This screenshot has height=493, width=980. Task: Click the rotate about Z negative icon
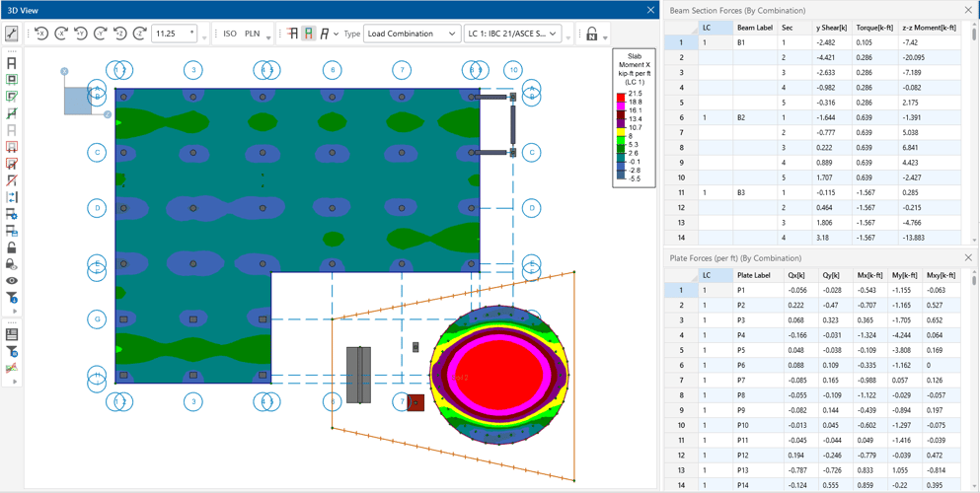tap(139, 34)
